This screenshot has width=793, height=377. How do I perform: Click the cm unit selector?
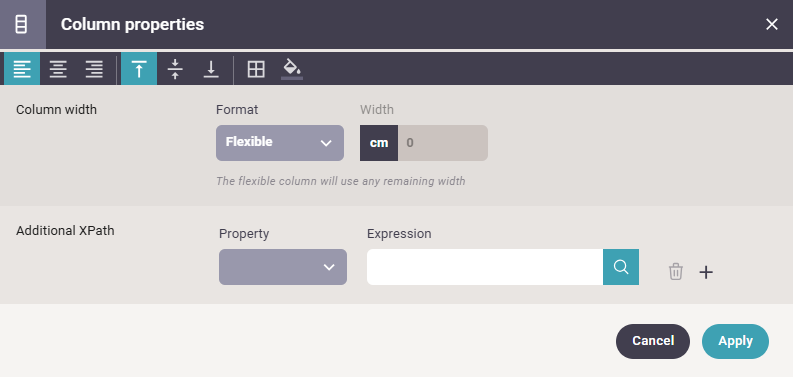click(379, 143)
